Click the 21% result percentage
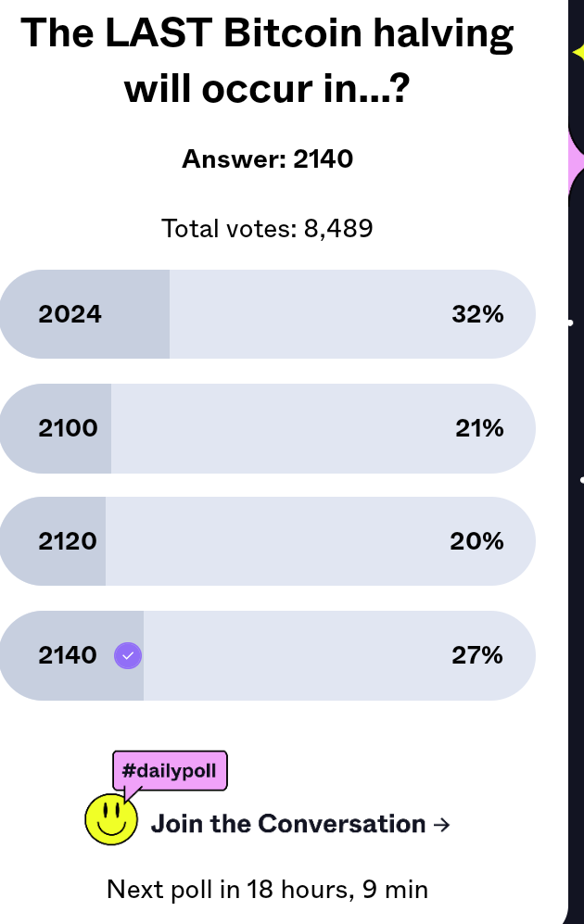 pos(479,428)
